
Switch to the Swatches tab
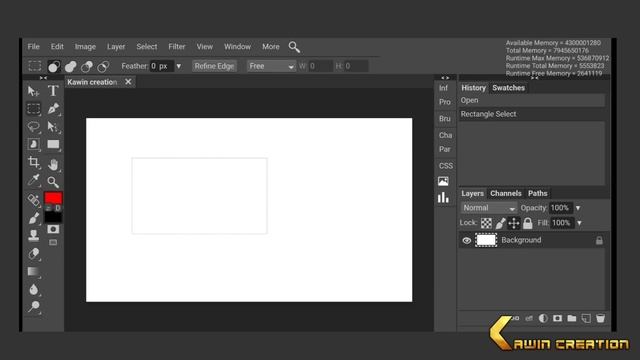(508, 88)
